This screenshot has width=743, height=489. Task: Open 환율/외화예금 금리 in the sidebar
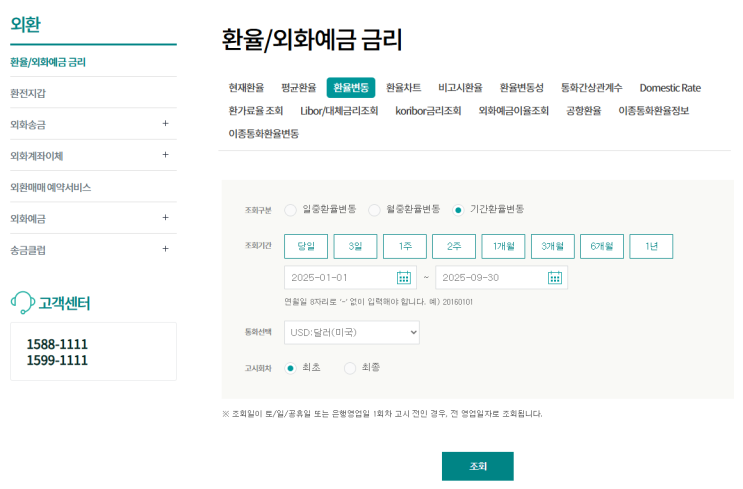pyautogui.click(x=48, y=62)
